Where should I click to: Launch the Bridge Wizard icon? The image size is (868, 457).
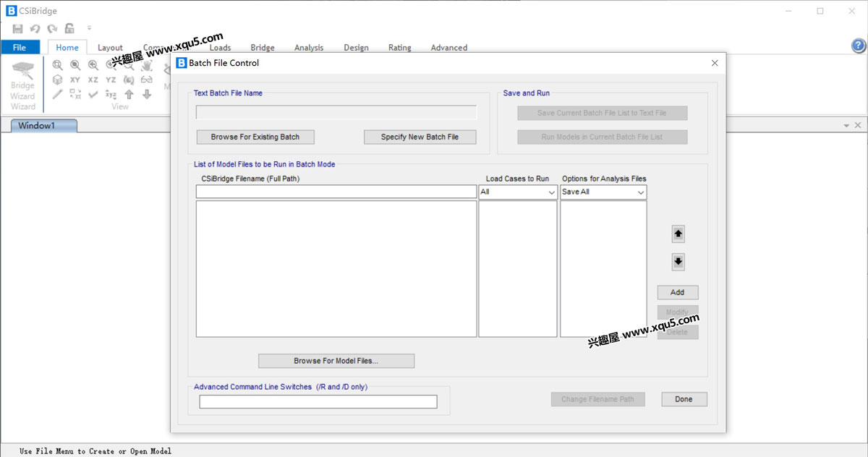[22, 70]
